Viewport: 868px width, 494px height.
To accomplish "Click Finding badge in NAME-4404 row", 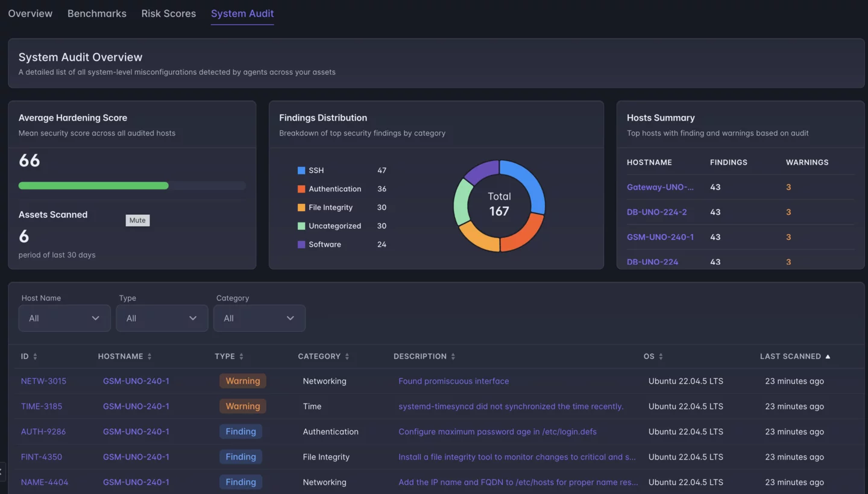I will pos(241,483).
